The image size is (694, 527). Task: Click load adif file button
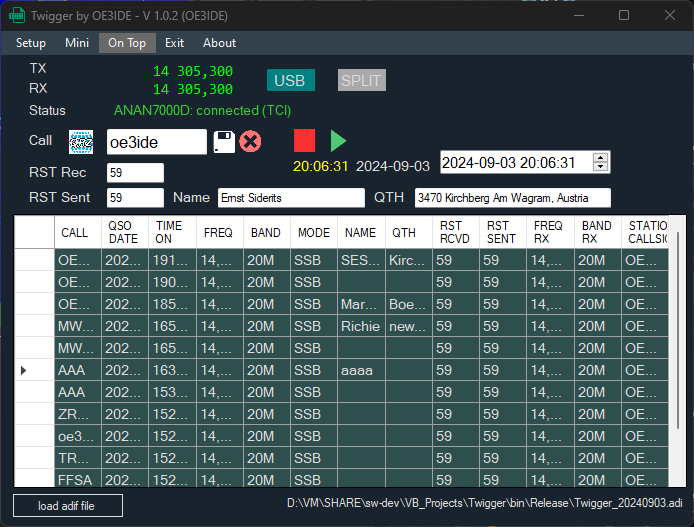pos(68,506)
